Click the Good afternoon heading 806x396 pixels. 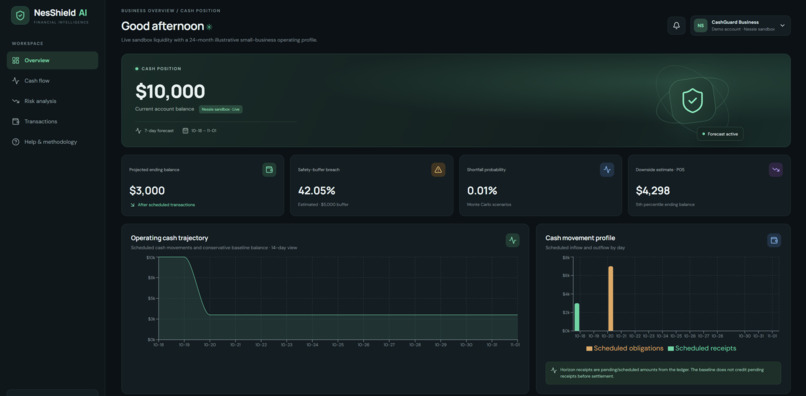click(162, 26)
